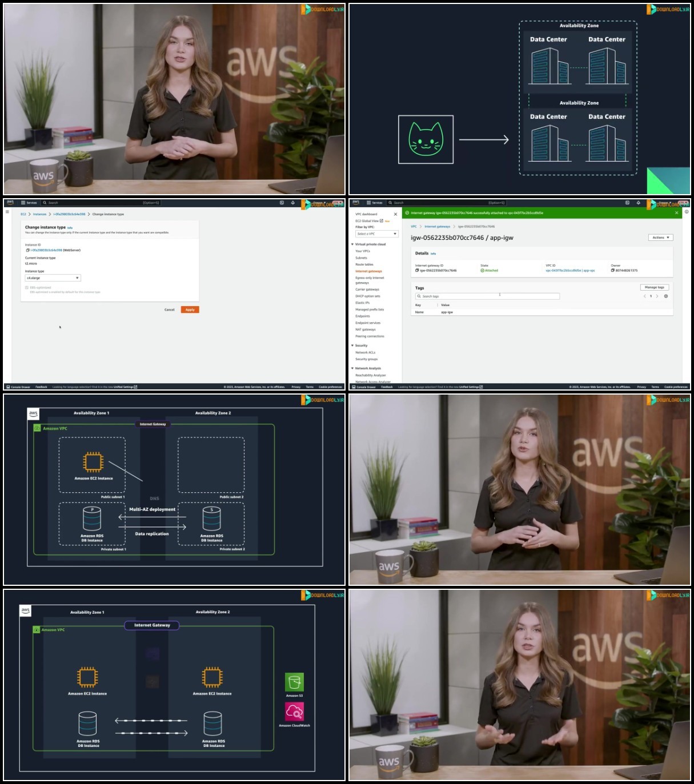Follow the Instances breadcrumb link
Screen dimensions: 694x784
tap(39, 214)
